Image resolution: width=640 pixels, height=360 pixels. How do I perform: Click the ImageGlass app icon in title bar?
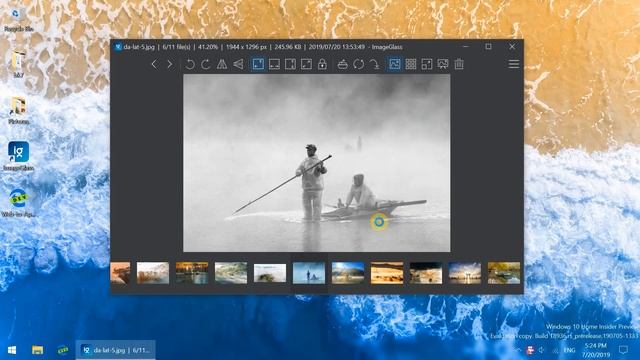click(x=118, y=47)
